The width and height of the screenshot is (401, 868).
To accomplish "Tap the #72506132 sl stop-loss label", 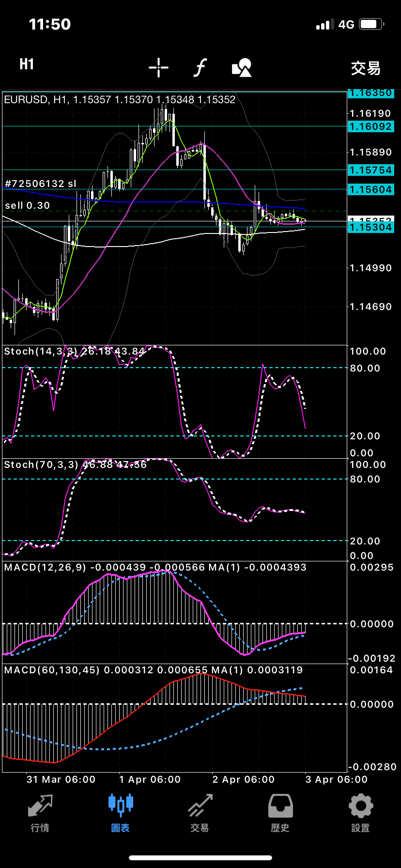I will tap(41, 184).
